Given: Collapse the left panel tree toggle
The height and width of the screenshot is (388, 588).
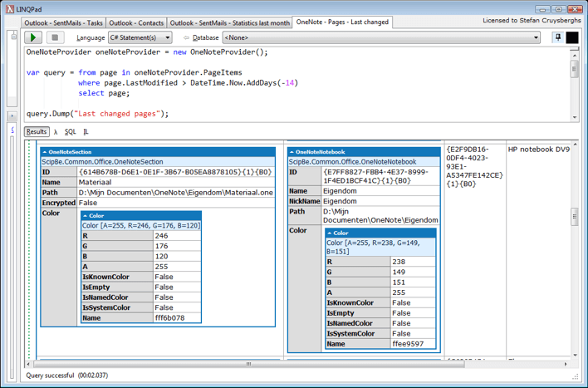Looking at the screenshot, I should pos(14,37).
